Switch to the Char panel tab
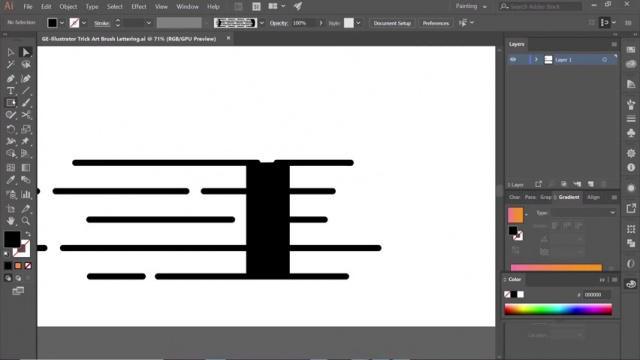Screen dimensions: 640x360 pos(514,197)
